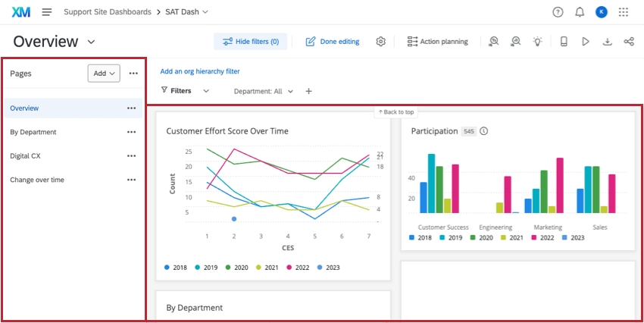Open the hamburger navigation menu
This screenshot has height=323, width=644.
click(x=47, y=12)
